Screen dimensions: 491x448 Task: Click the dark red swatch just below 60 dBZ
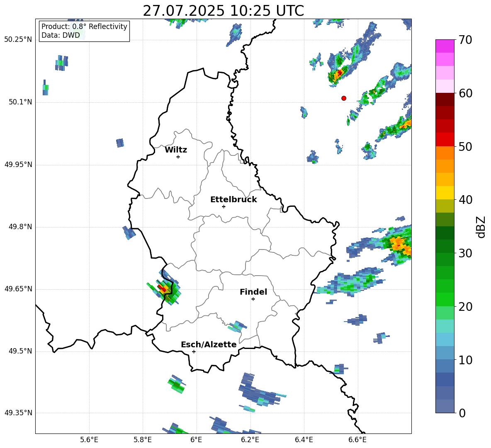point(445,99)
